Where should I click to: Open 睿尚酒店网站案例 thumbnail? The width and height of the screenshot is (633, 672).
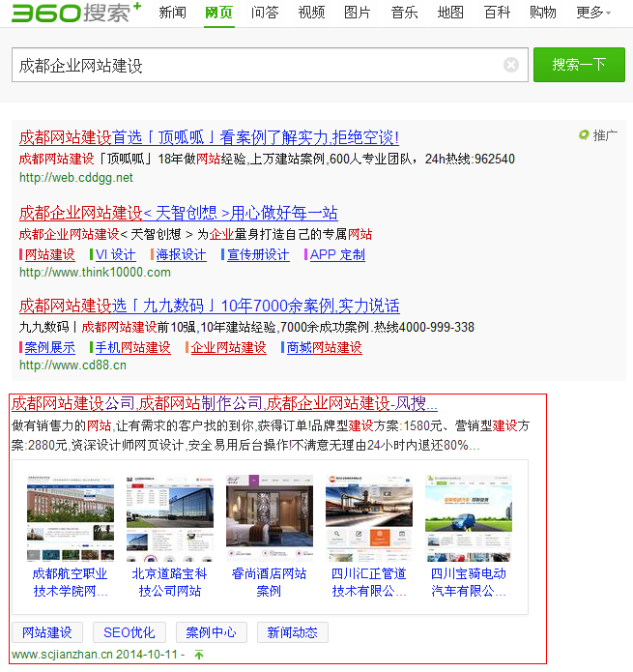pos(269,517)
